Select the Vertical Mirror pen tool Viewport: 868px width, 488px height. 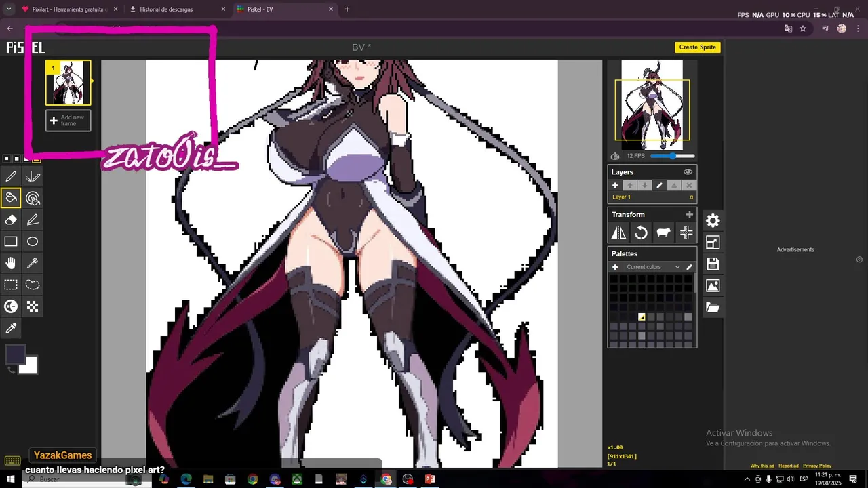pyautogui.click(x=33, y=177)
